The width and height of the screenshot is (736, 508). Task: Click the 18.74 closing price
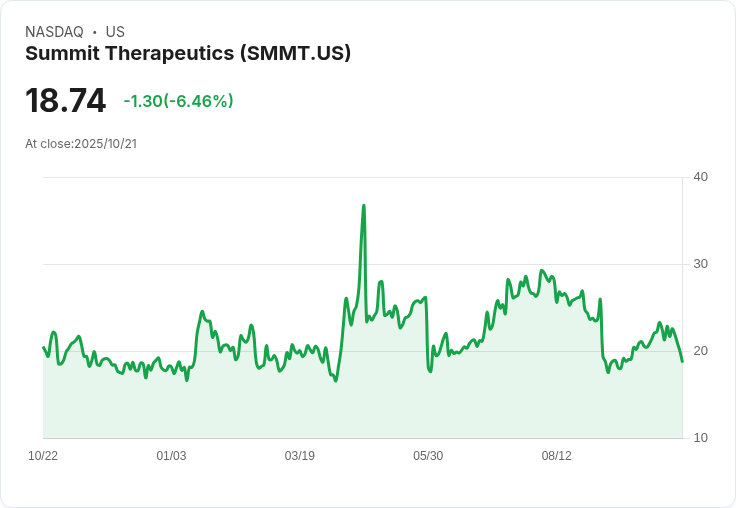pyautogui.click(x=65, y=101)
